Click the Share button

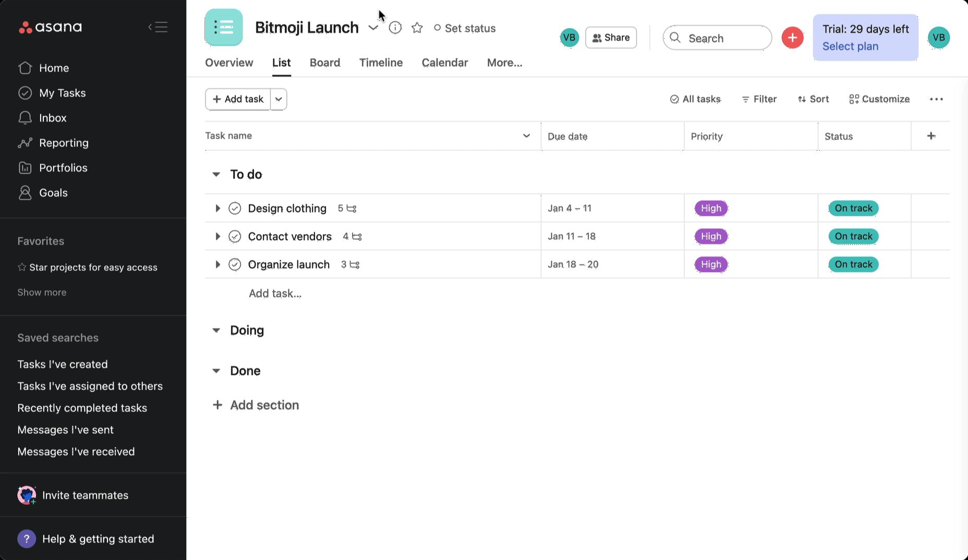tap(611, 38)
